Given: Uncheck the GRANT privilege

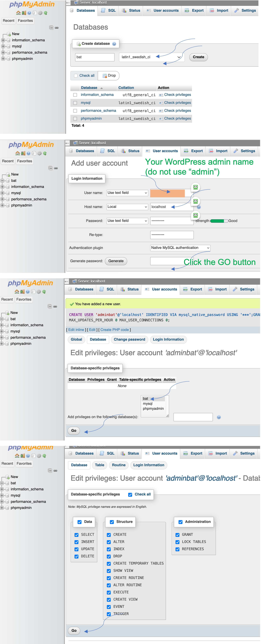Looking at the screenshot, I should pos(178,535).
